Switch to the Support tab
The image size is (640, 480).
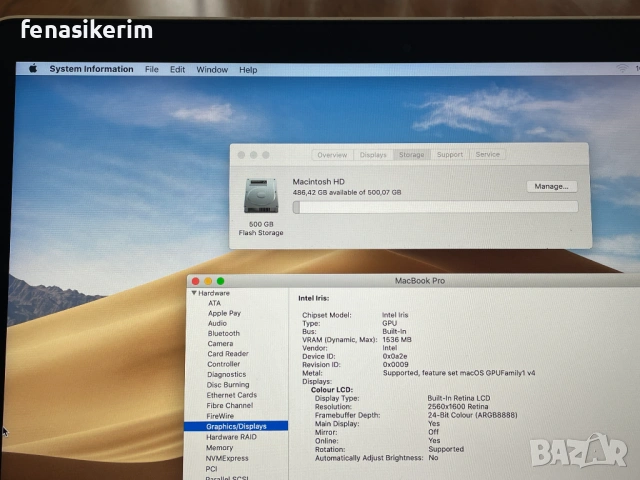tap(450, 155)
